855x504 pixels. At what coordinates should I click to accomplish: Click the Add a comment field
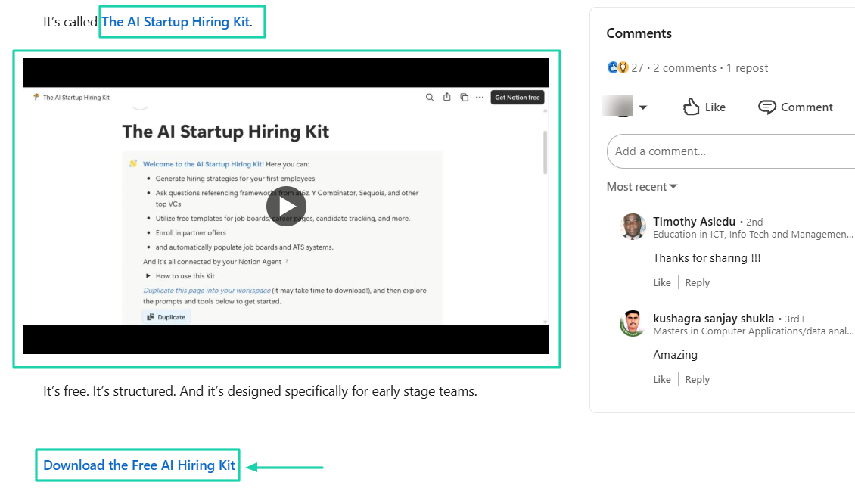point(731,151)
